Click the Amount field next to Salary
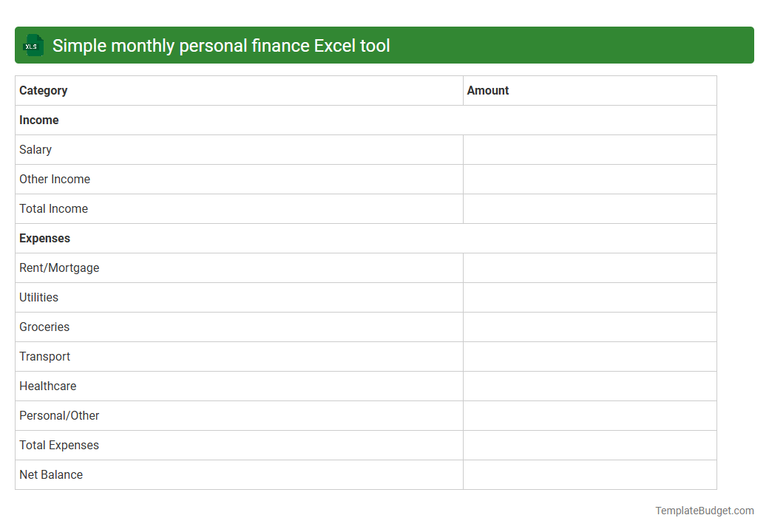This screenshot has width=769, height=532. pos(589,149)
